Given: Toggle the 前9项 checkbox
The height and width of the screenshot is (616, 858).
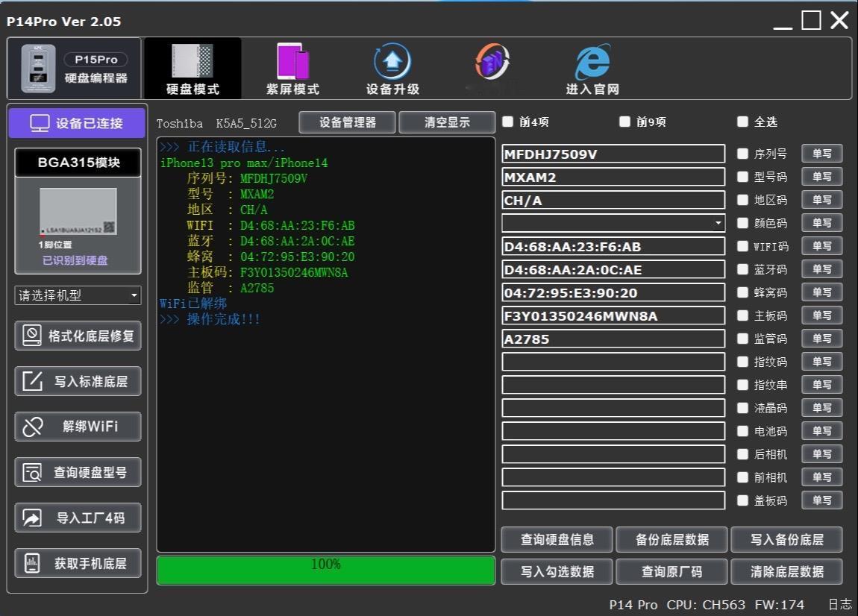Looking at the screenshot, I should [x=624, y=122].
